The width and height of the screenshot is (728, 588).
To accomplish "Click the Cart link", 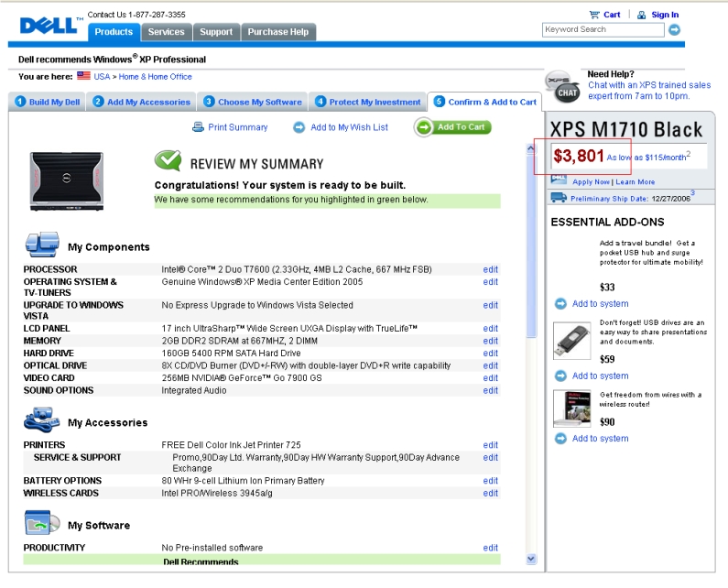I will point(612,15).
